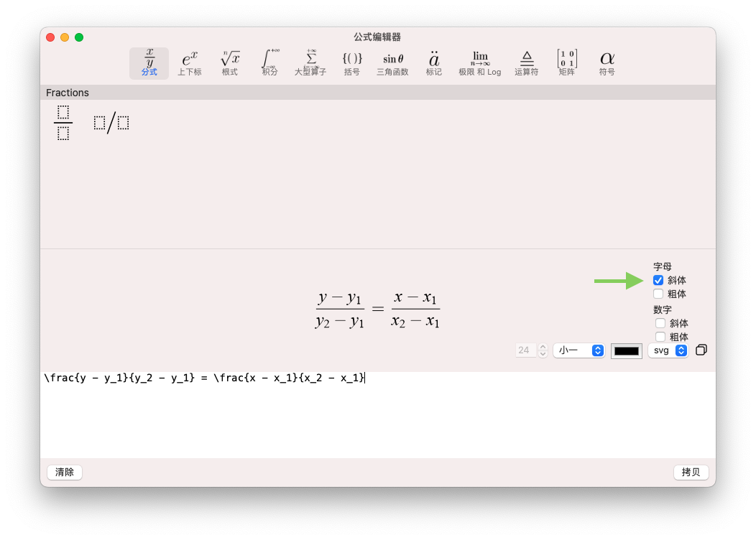This screenshot has width=756, height=540.
Task: Click the copy icon next to svg
Action: point(701,350)
